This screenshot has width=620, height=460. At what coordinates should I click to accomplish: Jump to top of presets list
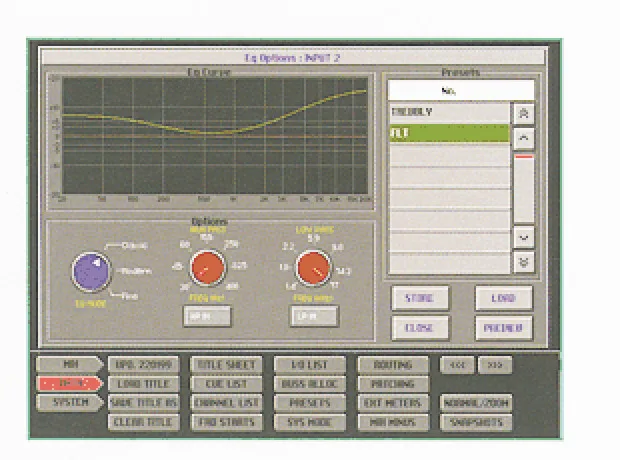tap(524, 114)
